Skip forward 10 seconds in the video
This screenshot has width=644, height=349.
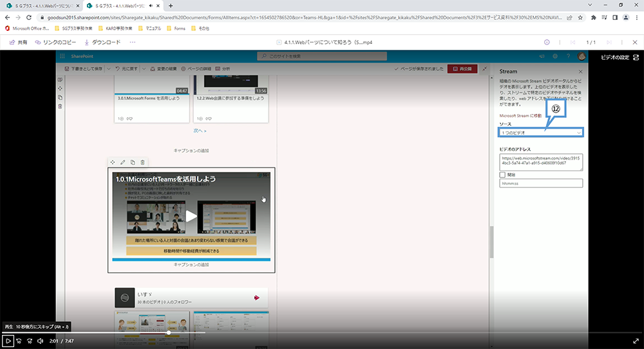[x=30, y=341]
